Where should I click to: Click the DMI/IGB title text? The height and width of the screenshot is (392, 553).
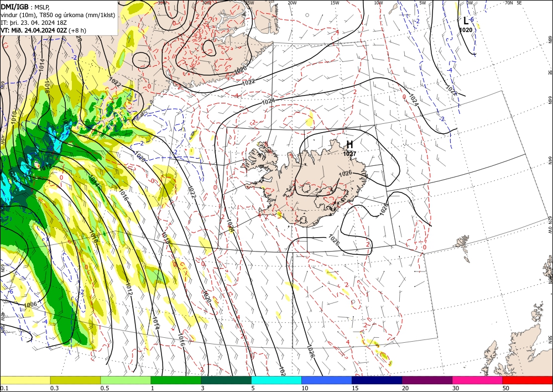coord(14,6)
